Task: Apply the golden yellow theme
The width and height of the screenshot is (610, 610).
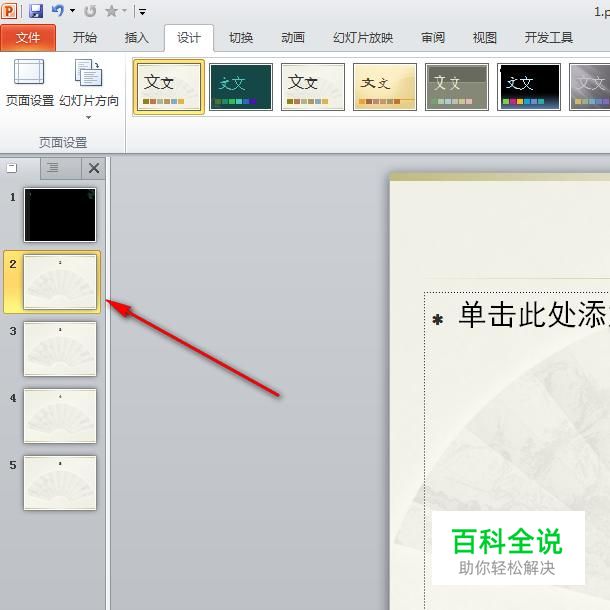Action: [385, 87]
